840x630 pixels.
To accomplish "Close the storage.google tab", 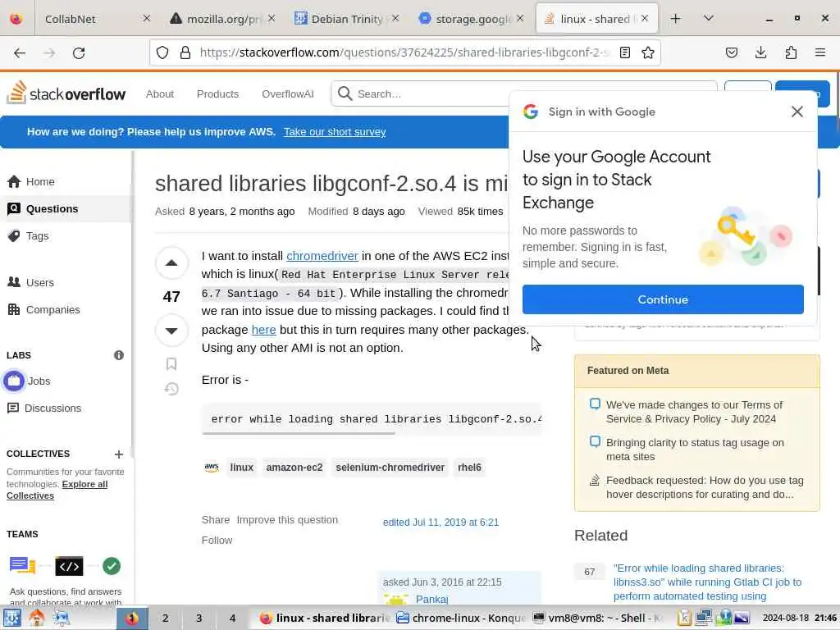I will pos(520,18).
